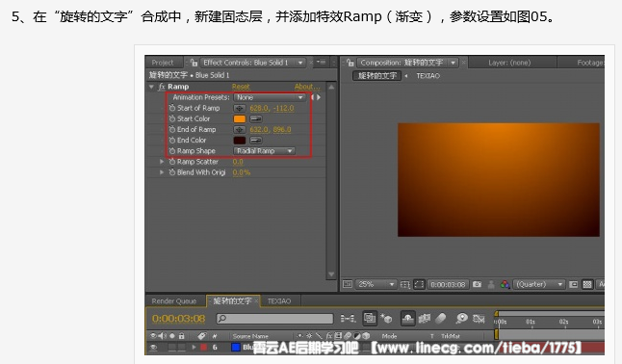Click Start of Ramp point picker icon
The width and height of the screenshot is (622, 364).
pyautogui.click(x=239, y=108)
